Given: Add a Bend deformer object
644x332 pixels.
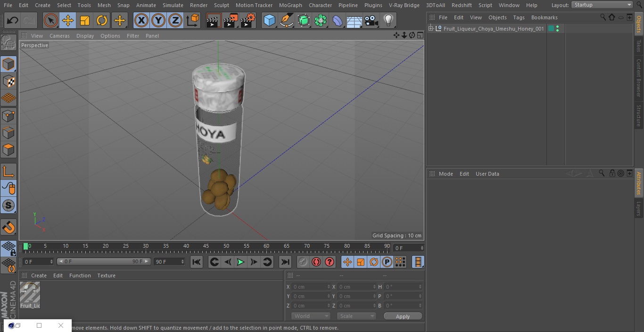Looking at the screenshot, I should [338, 20].
